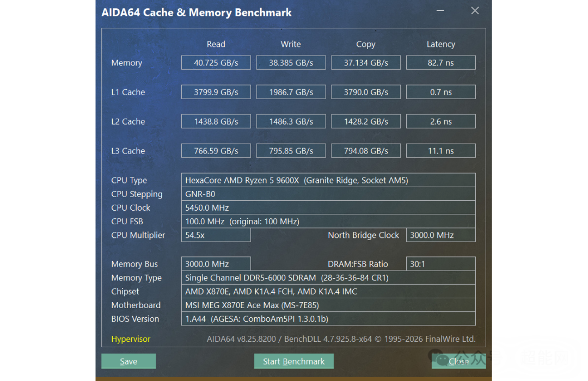Select L2 Cache Read 1438.8 GB/s
The width and height of the screenshot is (588, 381).
216,121
